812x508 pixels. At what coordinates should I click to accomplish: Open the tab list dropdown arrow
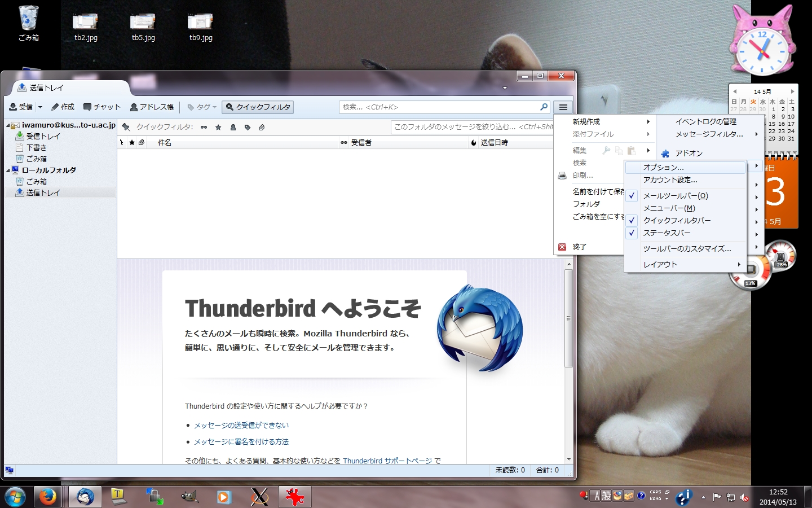(505, 88)
